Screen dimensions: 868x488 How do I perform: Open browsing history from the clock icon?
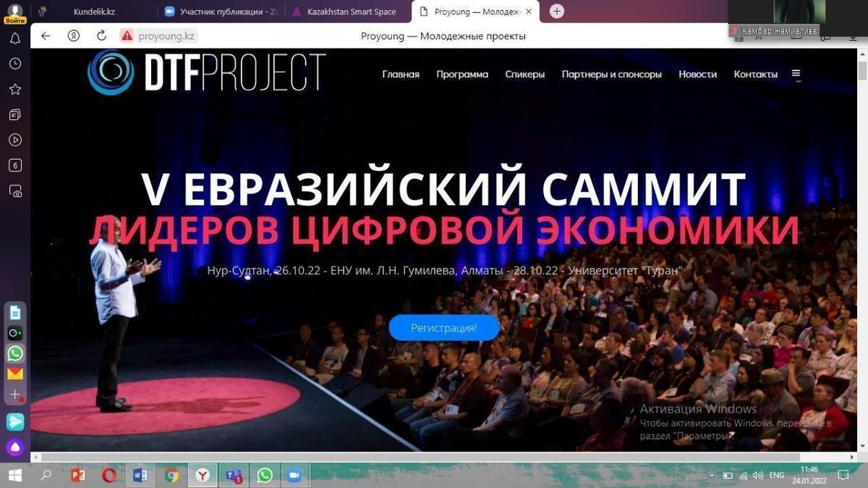[15, 64]
